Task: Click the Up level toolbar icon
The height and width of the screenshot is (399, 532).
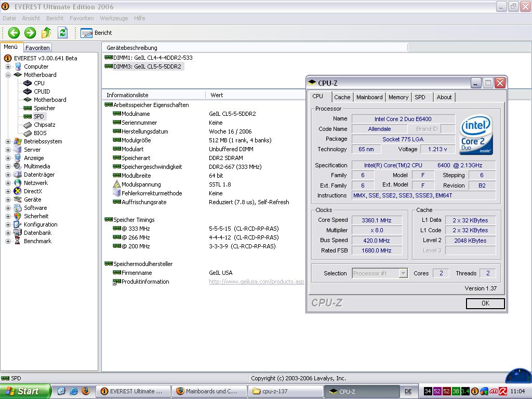Action: click(46, 33)
